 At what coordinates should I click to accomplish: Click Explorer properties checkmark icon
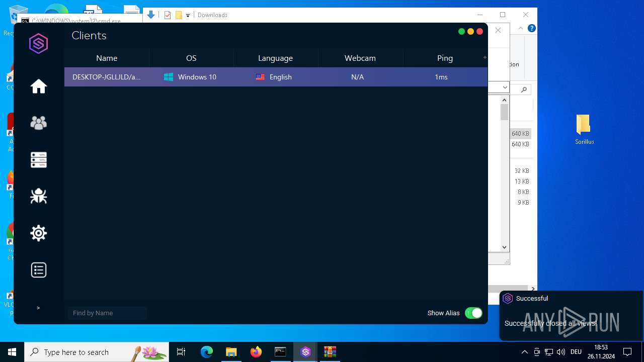(x=168, y=15)
